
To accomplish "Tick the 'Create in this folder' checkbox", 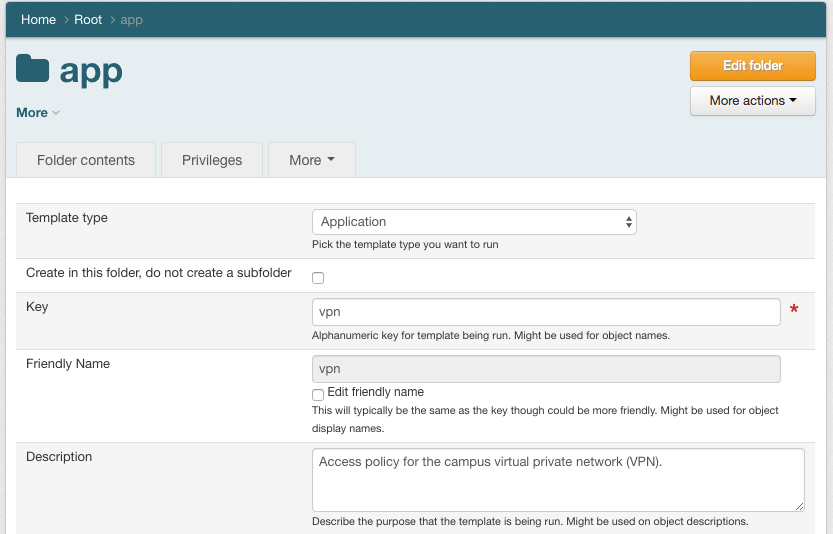I will tap(318, 277).
